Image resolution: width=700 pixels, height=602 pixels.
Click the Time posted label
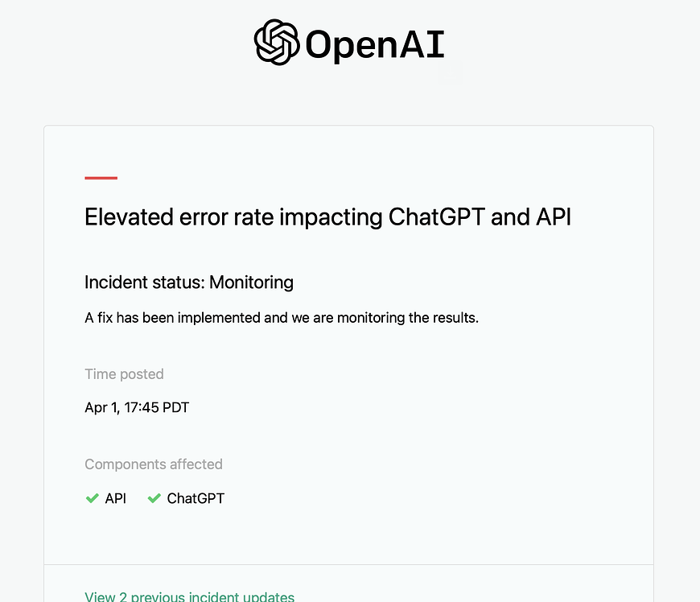(124, 373)
